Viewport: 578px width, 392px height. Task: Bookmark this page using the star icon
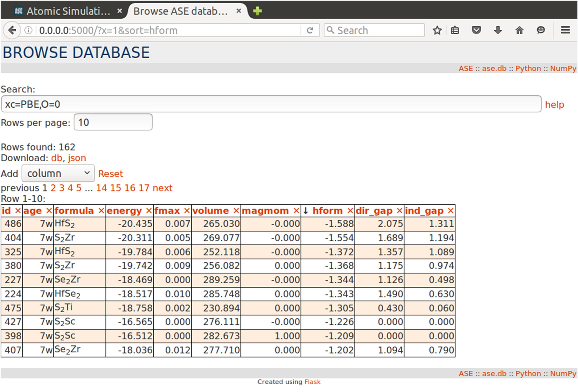[437, 30]
